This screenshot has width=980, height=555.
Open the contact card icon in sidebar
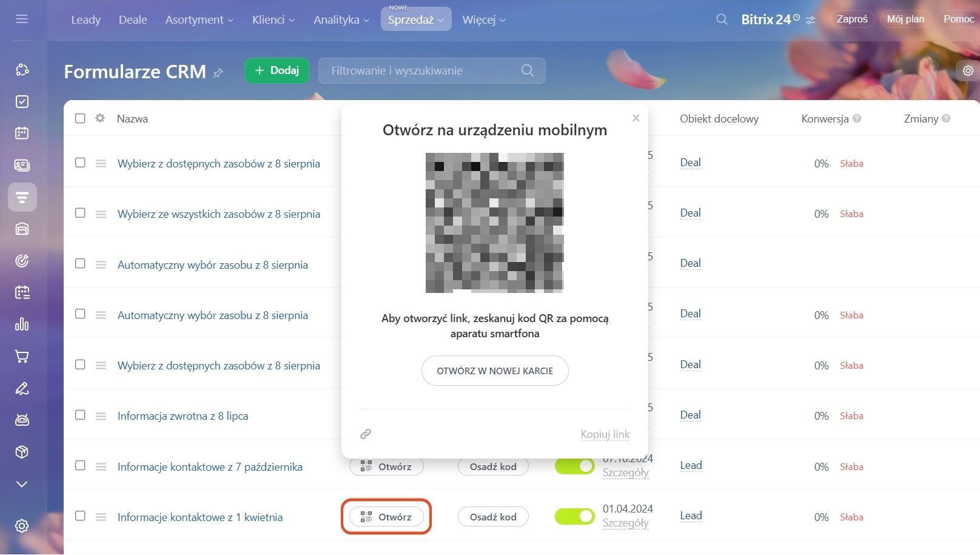point(22,165)
